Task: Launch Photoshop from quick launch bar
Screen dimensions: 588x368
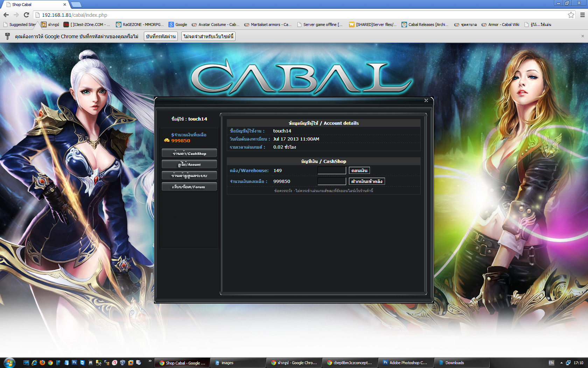Action: tap(75, 363)
